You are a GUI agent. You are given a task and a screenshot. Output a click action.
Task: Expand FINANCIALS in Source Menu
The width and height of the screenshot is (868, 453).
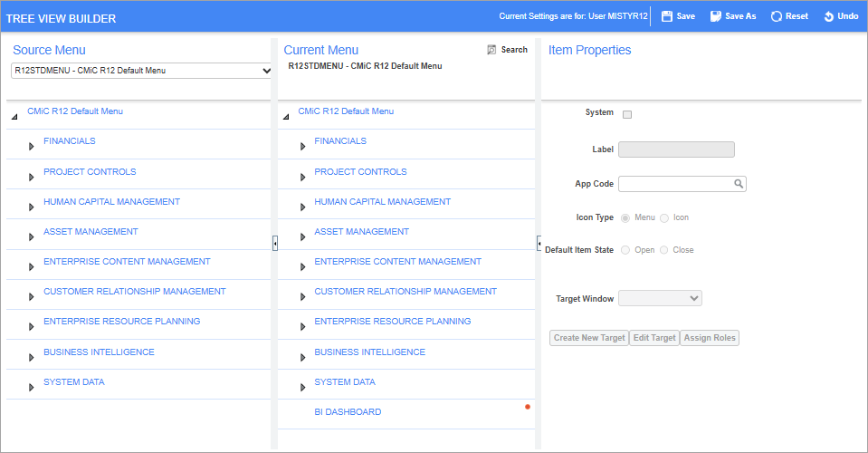click(x=31, y=147)
